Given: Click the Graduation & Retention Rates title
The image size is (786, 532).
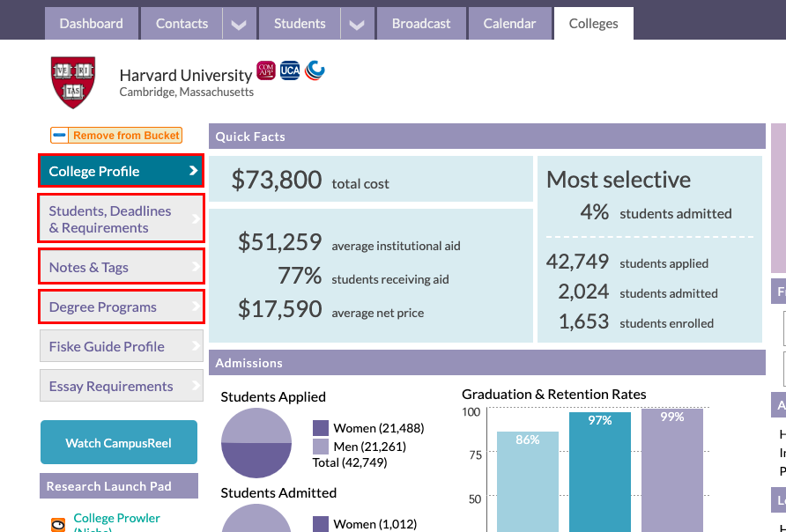Looking at the screenshot, I should [x=554, y=395].
